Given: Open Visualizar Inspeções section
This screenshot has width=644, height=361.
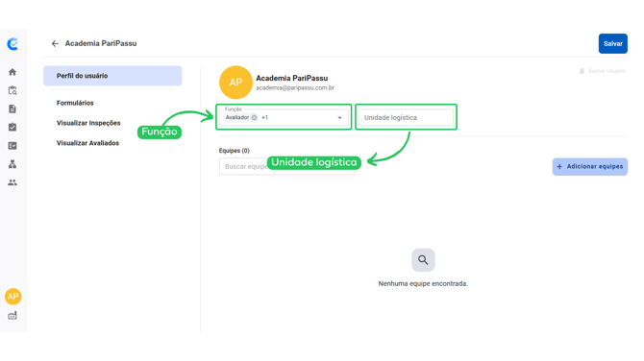Looking at the screenshot, I should pyautogui.click(x=88, y=123).
